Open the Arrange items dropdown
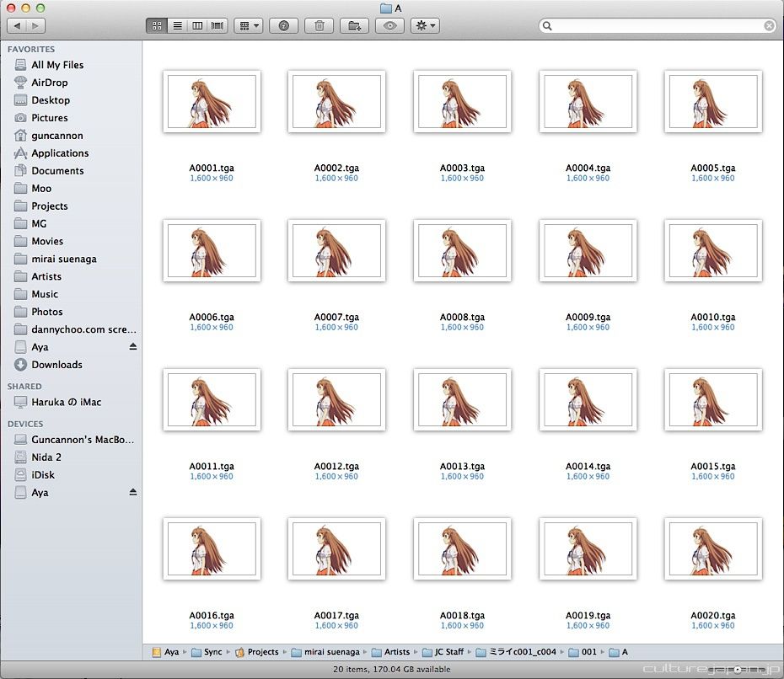 pyautogui.click(x=249, y=26)
